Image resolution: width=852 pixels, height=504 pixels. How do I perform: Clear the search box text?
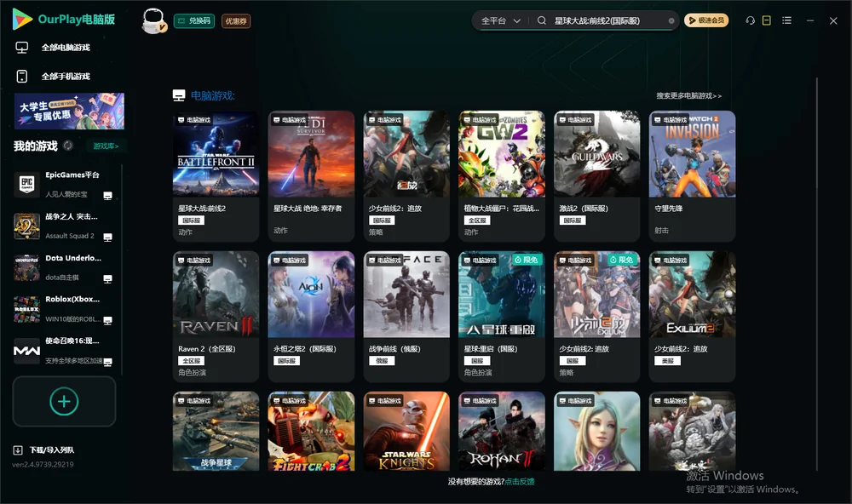(671, 21)
